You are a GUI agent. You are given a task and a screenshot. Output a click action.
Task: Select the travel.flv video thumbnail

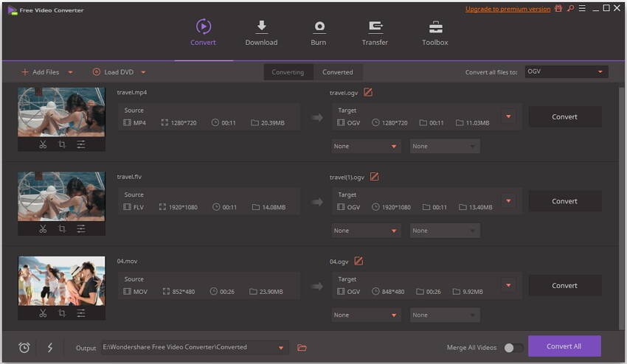click(x=61, y=197)
